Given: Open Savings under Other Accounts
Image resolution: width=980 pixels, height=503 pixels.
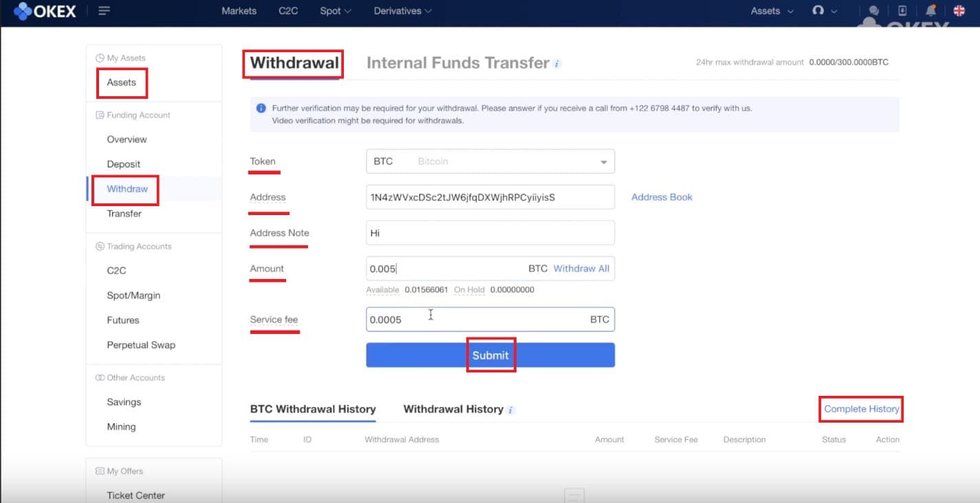Looking at the screenshot, I should (124, 402).
